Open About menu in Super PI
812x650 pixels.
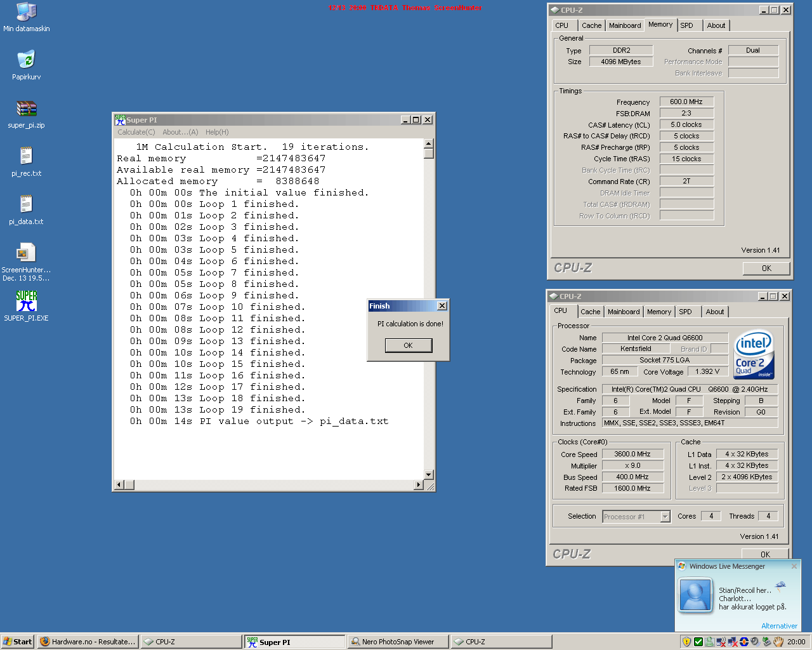click(x=180, y=132)
